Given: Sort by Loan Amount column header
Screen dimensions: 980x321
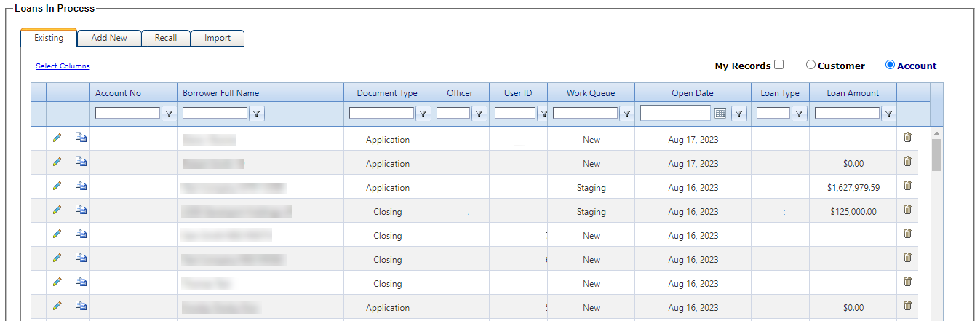Looking at the screenshot, I should [x=853, y=93].
